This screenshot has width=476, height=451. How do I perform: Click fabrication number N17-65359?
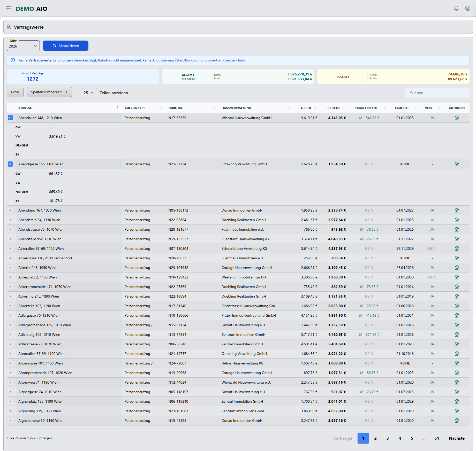pyautogui.click(x=177, y=118)
